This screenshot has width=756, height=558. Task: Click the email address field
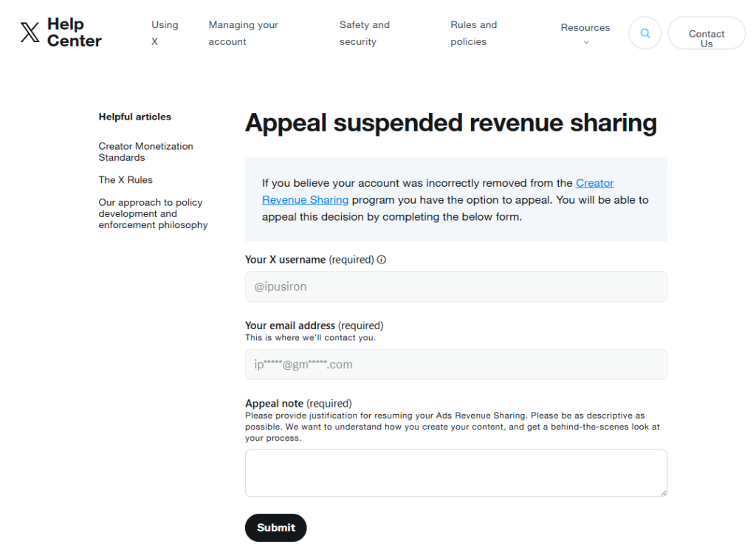tap(456, 365)
